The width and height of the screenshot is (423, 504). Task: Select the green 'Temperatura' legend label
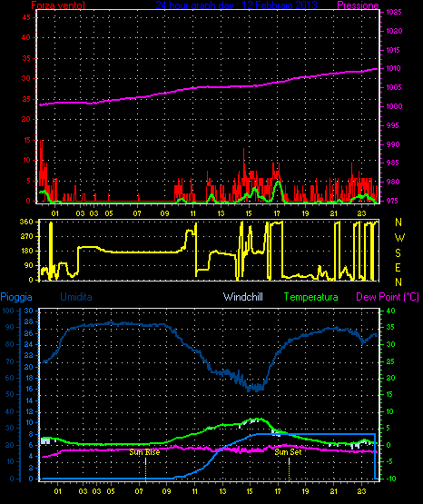coord(311,297)
